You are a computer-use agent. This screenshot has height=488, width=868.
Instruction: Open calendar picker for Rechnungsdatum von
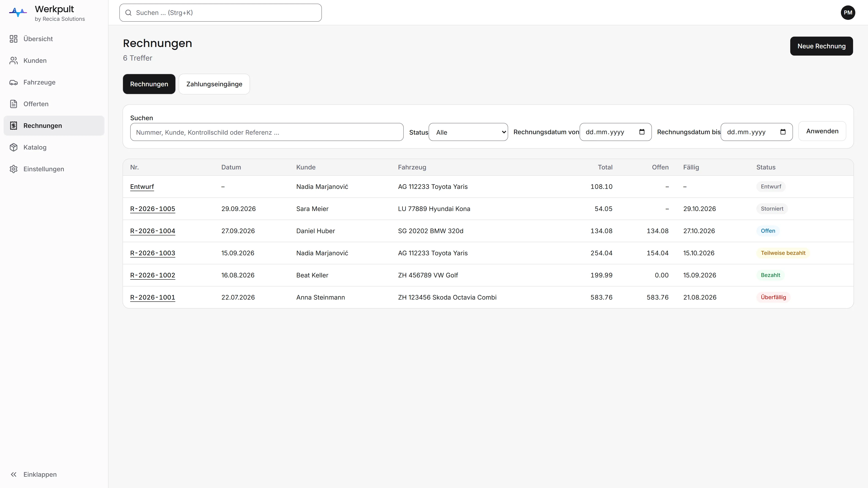click(x=642, y=132)
